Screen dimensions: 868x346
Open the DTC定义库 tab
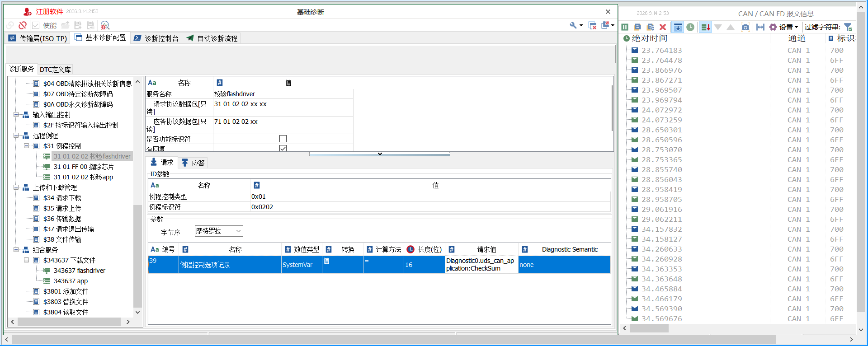click(x=55, y=70)
